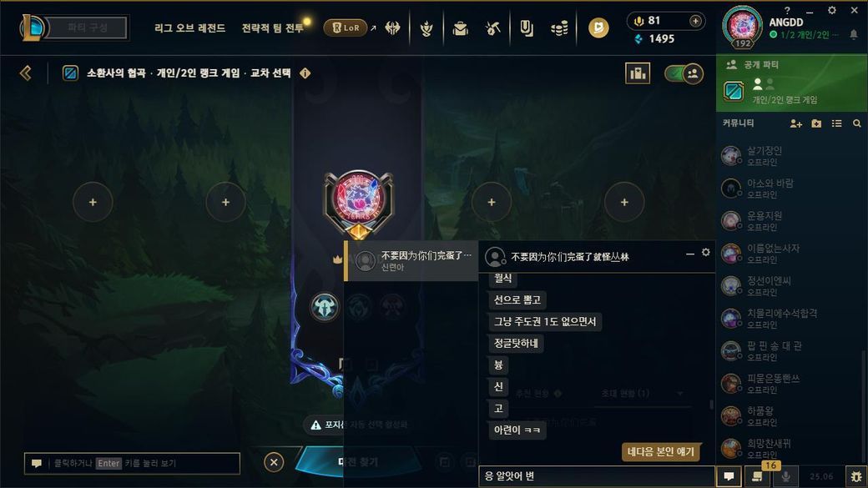This screenshot has height=488, width=868.
Task: Toggle the notifications bell icon
Action: 854,34
